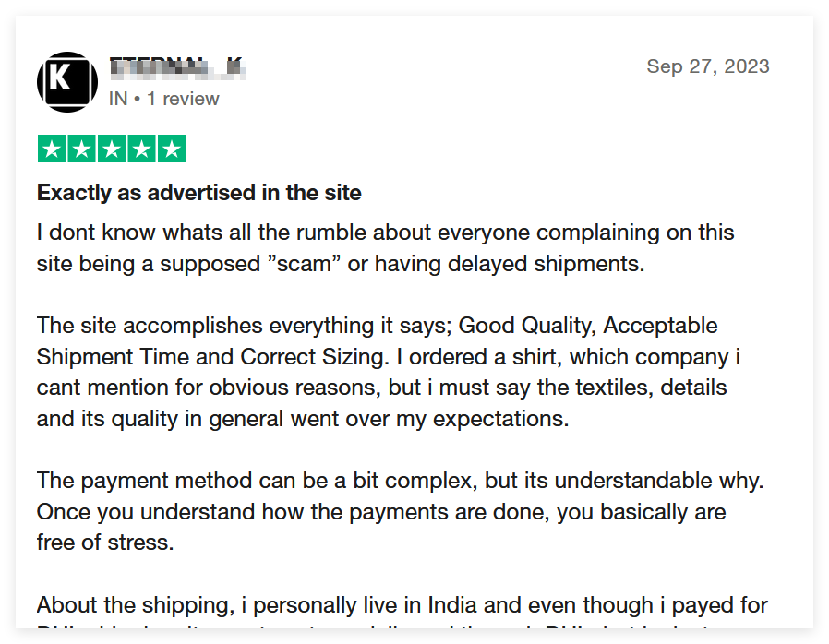Image resolution: width=829 pixels, height=644 pixels.
Task: Click the second green rating star
Action: 82,149
